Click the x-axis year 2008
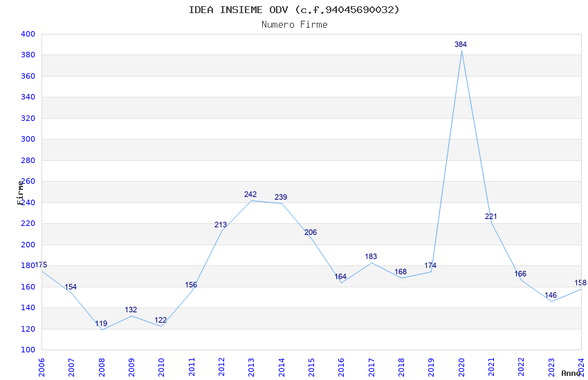Image resolution: width=588 pixels, height=380 pixels. (x=101, y=367)
